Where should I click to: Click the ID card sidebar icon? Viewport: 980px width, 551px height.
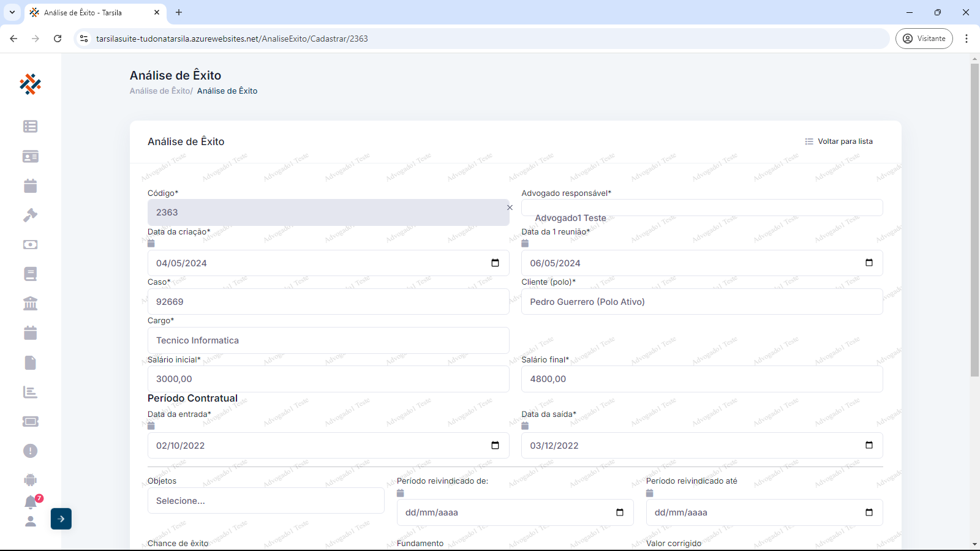coord(30,157)
